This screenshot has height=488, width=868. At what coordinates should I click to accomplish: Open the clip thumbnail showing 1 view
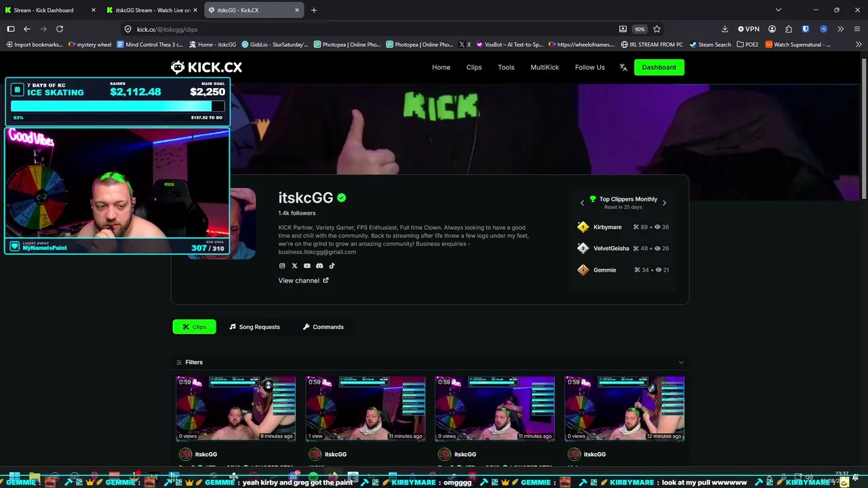tap(366, 409)
